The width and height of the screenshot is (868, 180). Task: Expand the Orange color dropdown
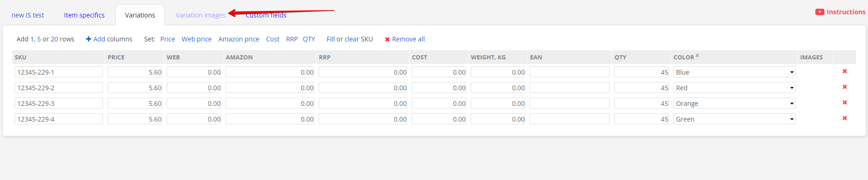pyautogui.click(x=734, y=104)
